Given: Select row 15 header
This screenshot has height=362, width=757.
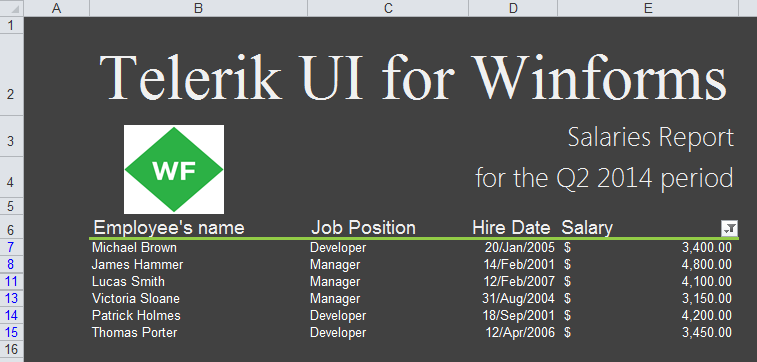Looking at the screenshot, I should pyautogui.click(x=12, y=333).
